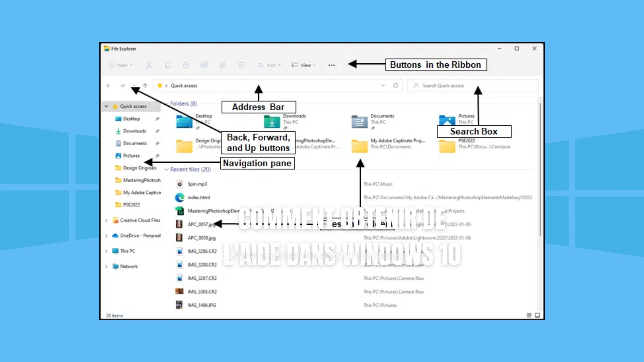The height and width of the screenshot is (362, 644).
Task: Click the Copy icon in ribbon
Action: tap(167, 65)
